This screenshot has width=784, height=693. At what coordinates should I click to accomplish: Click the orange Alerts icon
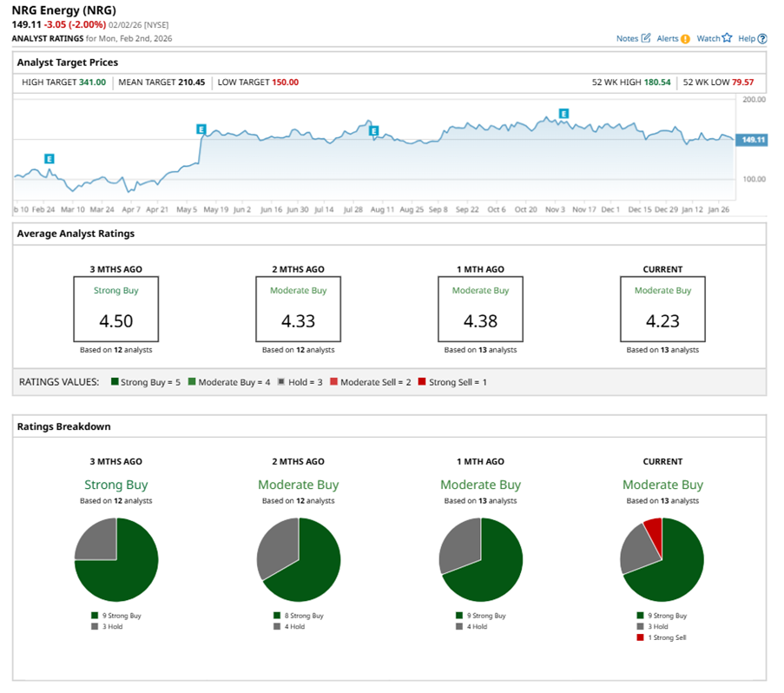685,39
